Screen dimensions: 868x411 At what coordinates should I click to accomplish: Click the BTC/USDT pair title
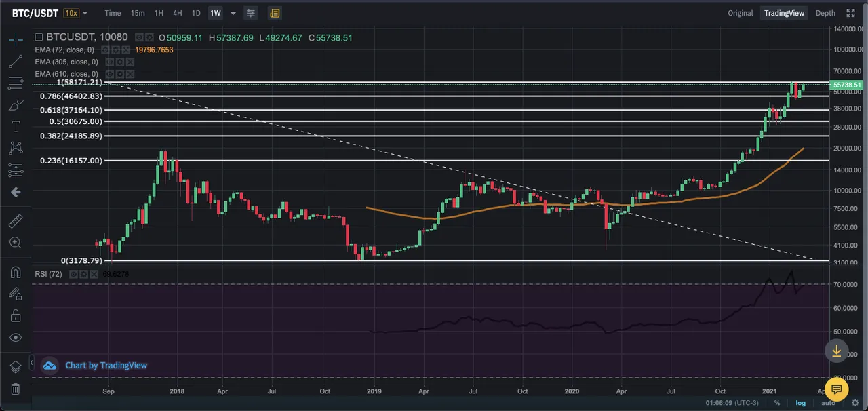35,13
